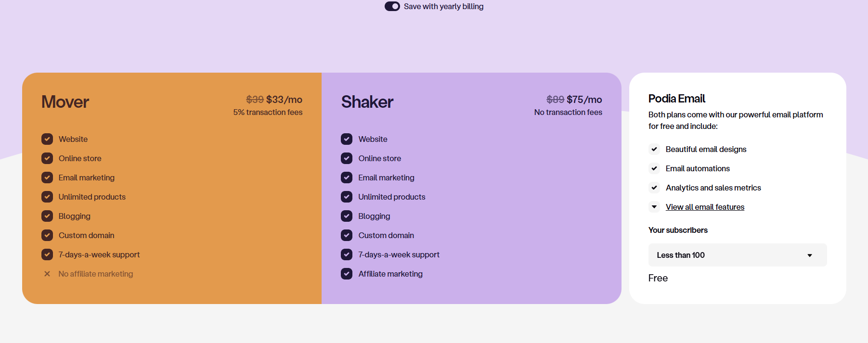
Task: Click Shaker's Custom domain checkbox
Action: [x=347, y=235]
